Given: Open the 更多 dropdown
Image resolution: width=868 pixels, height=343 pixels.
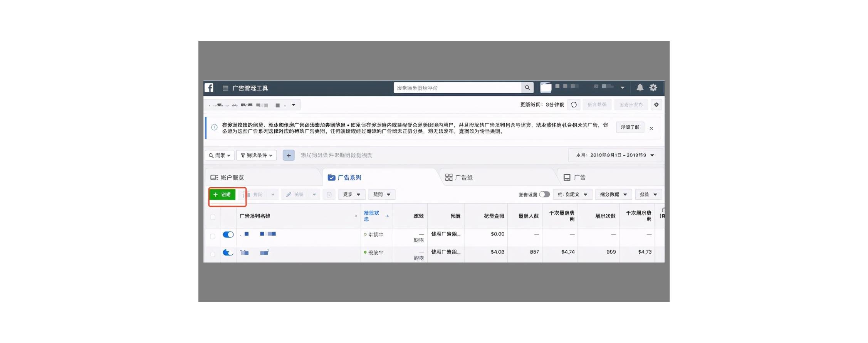Looking at the screenshot, I should [x=352, y=195].
